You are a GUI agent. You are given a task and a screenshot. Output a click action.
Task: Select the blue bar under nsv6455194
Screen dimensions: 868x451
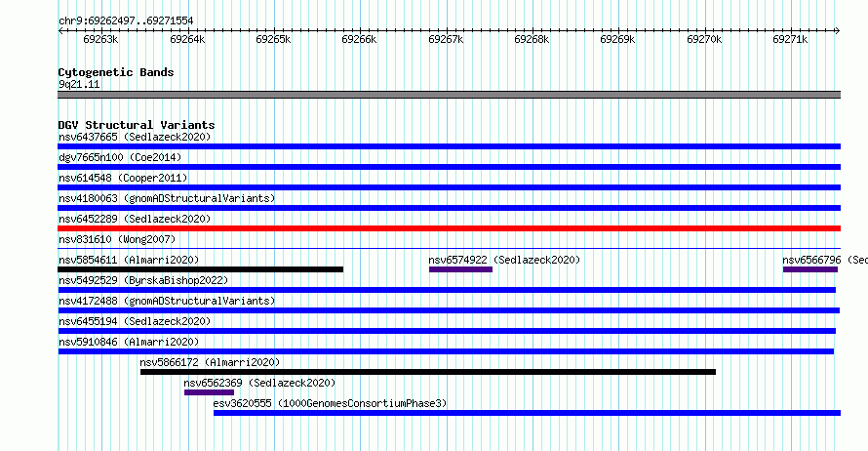(x=447, y=331)
